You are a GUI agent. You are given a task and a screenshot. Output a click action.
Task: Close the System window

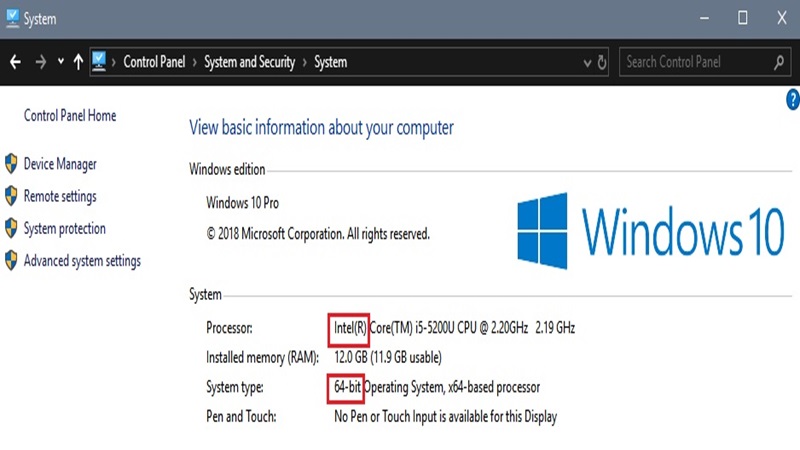tap(782, 18)
